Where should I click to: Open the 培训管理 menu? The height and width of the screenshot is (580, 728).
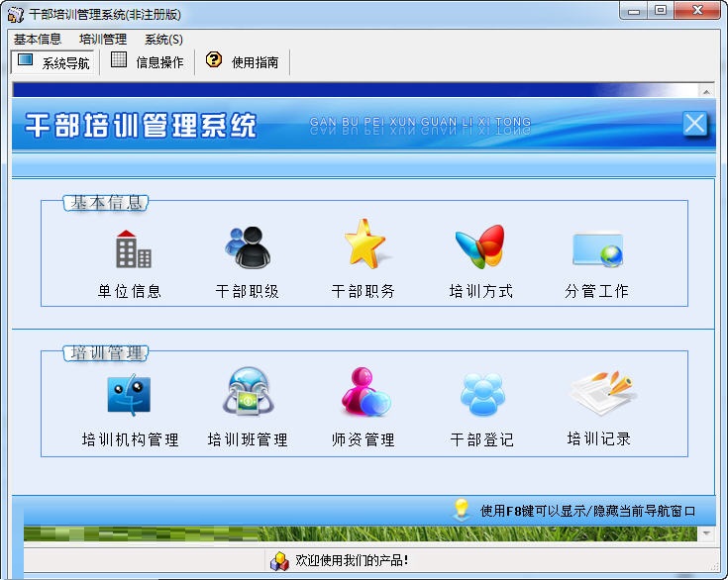pyautogui.click(x=103, y=40)
